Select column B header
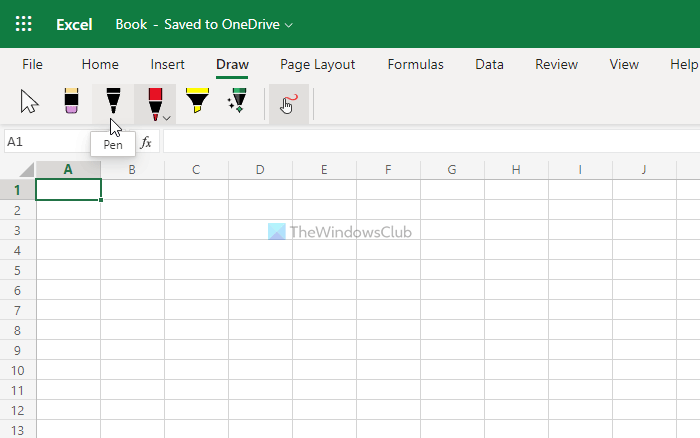This screenshot has height=438, width=700. click(x=132, y=170)
